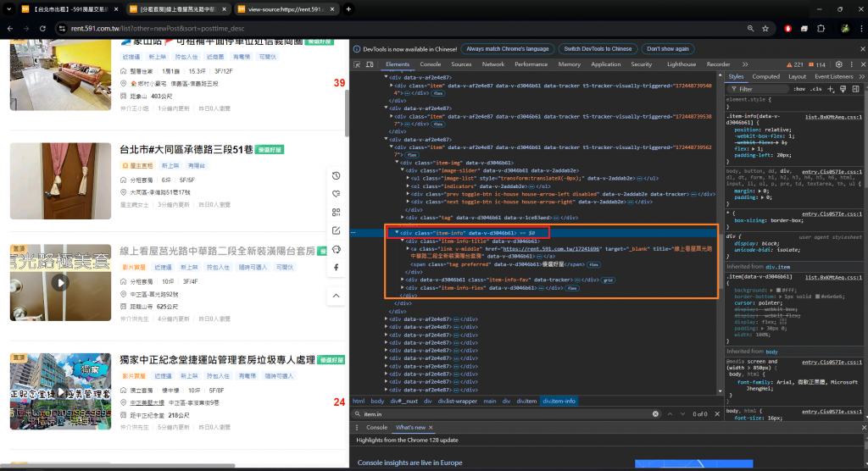Show more Styles sidebar tabs with the chevron
The height and width of the screenshot is (471, 868).
pyautogui.click(x=861, y=77)
